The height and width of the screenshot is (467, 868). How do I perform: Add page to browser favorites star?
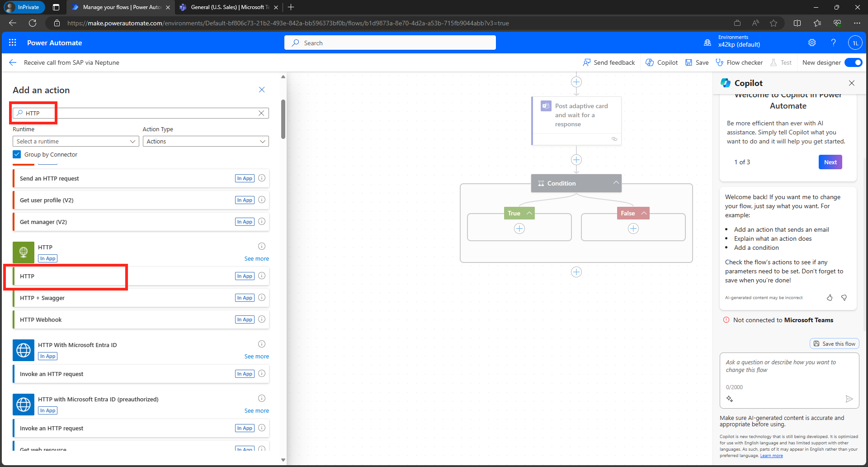(x=774, y=23)
